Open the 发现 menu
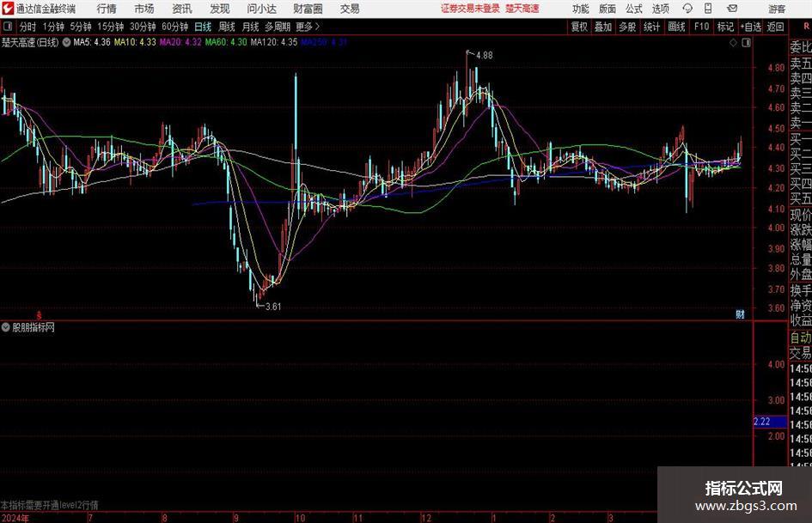Viewport: 812px width, 523px height. click(x=220, y=9)
